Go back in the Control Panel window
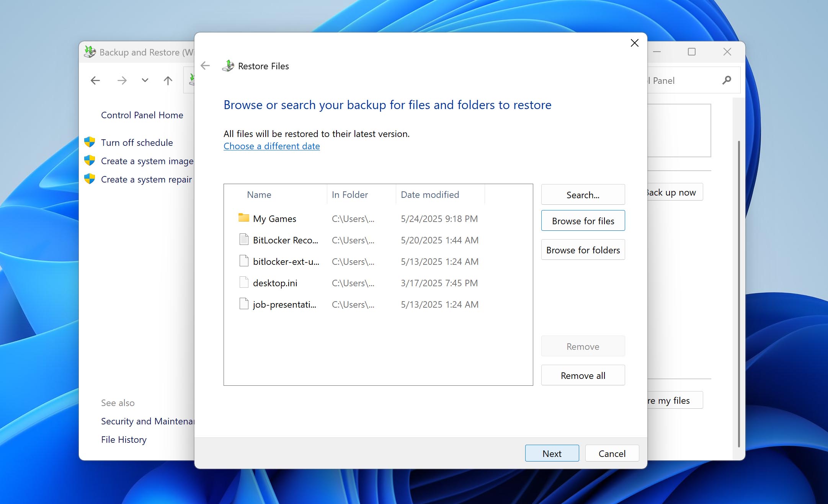 pyautogui.click(x=95, y=80)
